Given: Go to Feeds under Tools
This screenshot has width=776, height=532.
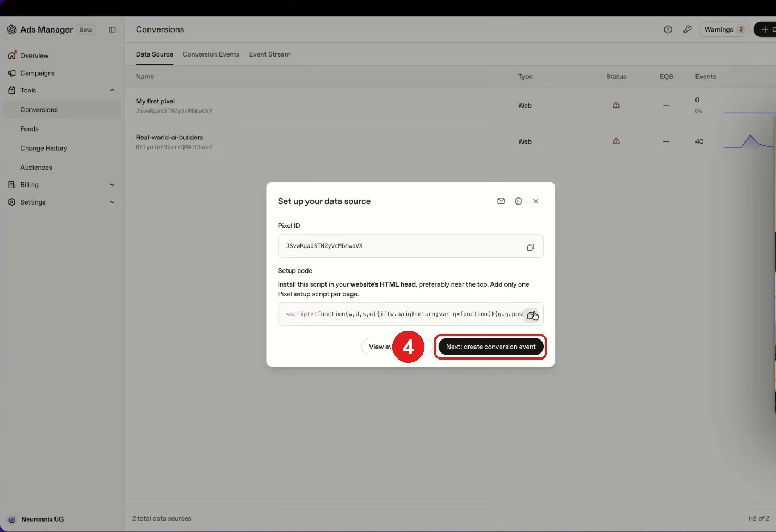Looking at the screenshot, I should point(29,129).
